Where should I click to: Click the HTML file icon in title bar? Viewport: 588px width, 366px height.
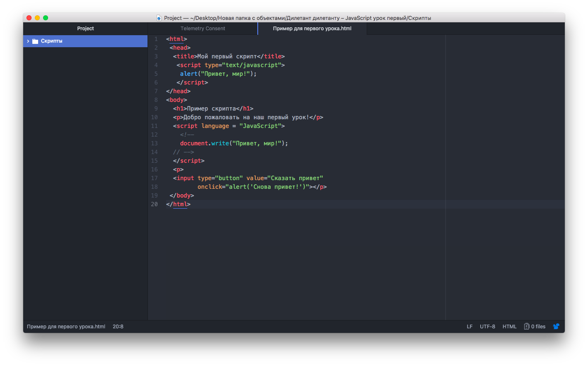[x=159, y=18]
